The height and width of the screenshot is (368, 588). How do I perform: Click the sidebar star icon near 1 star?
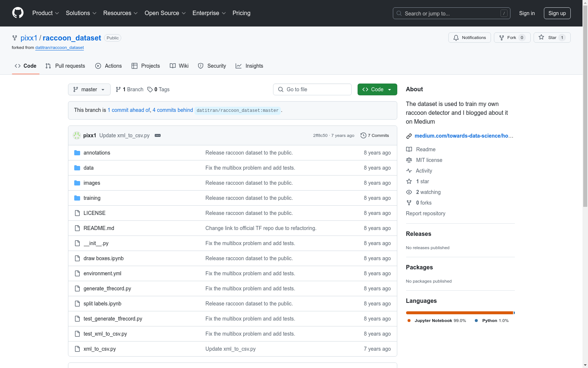coord(409,181)
